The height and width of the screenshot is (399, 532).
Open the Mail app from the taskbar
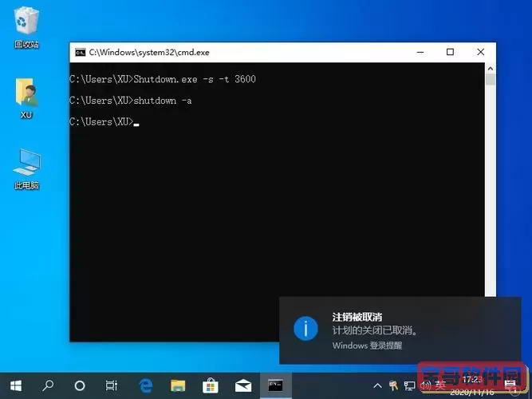tap(243, 385)
